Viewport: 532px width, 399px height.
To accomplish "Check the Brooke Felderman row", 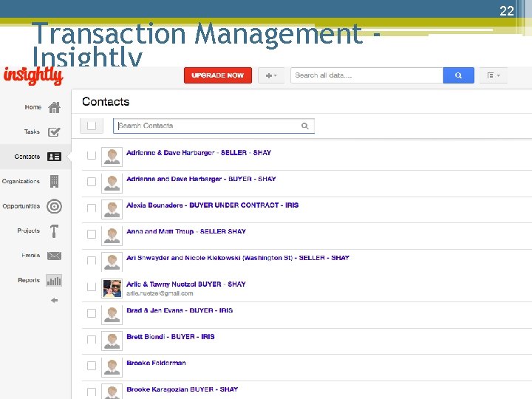I will pos(92,366).
